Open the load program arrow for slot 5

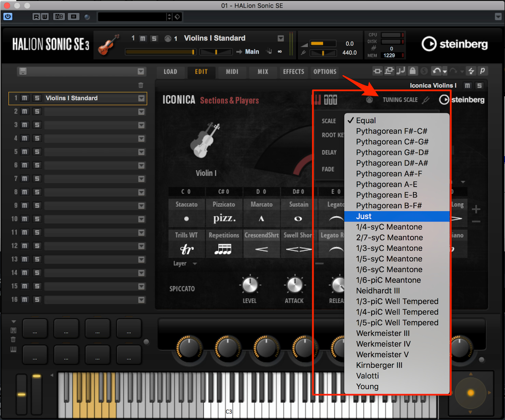pyautogui.click(x=141, y=152)
